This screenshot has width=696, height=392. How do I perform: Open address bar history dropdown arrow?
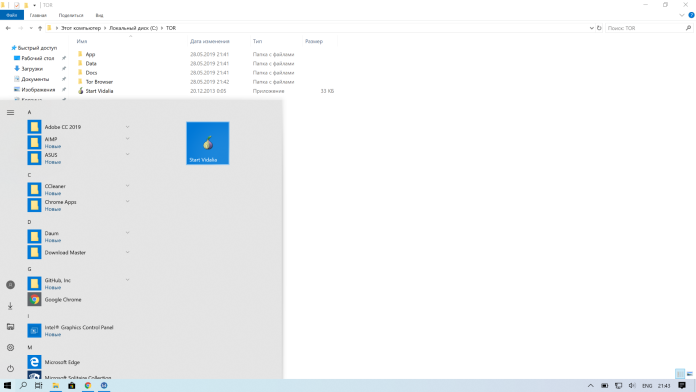point(592,28)
